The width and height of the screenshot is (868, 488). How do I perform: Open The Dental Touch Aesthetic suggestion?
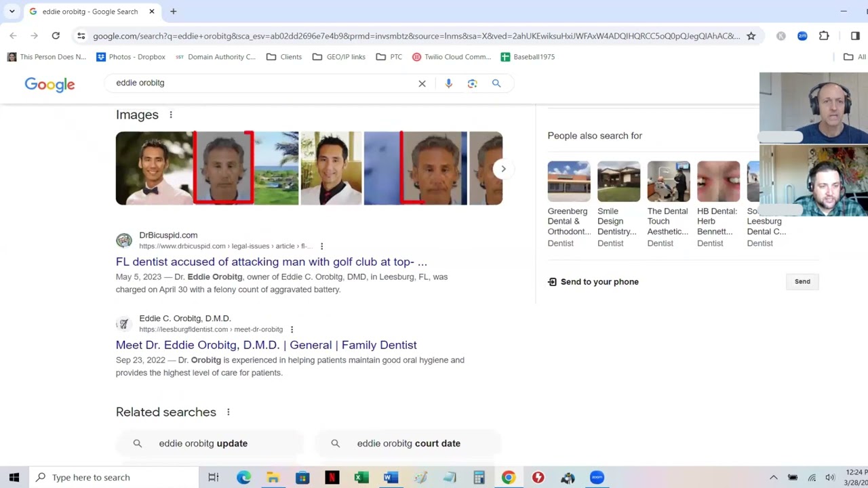pos(668,204)
